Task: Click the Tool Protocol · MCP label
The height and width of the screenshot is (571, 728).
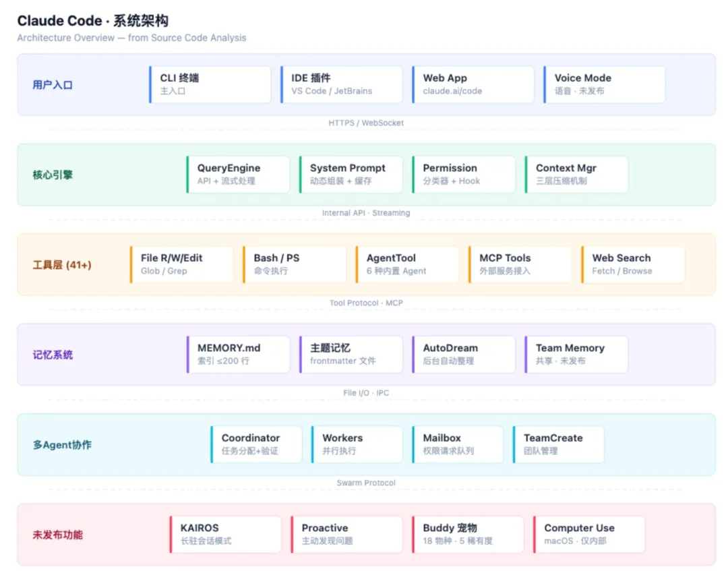Action: click(x=366, y=303)
